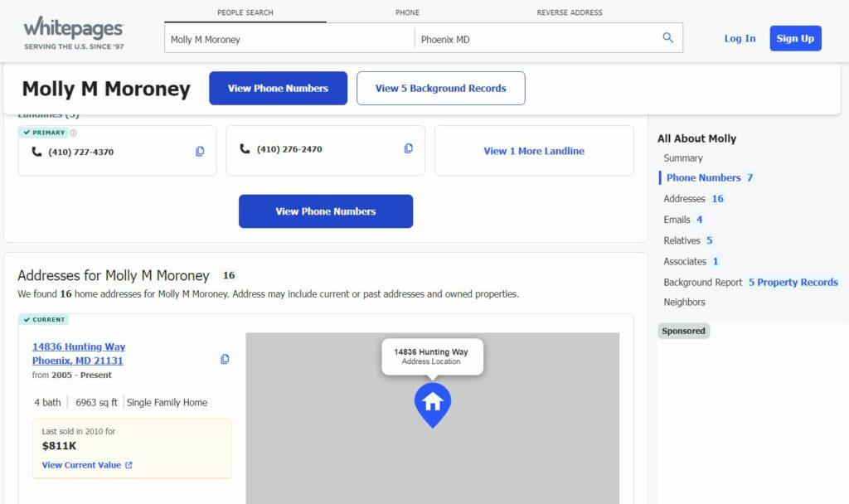
Task: Copy the (410) 276-2470 phone number
Action: click(408, 149)
